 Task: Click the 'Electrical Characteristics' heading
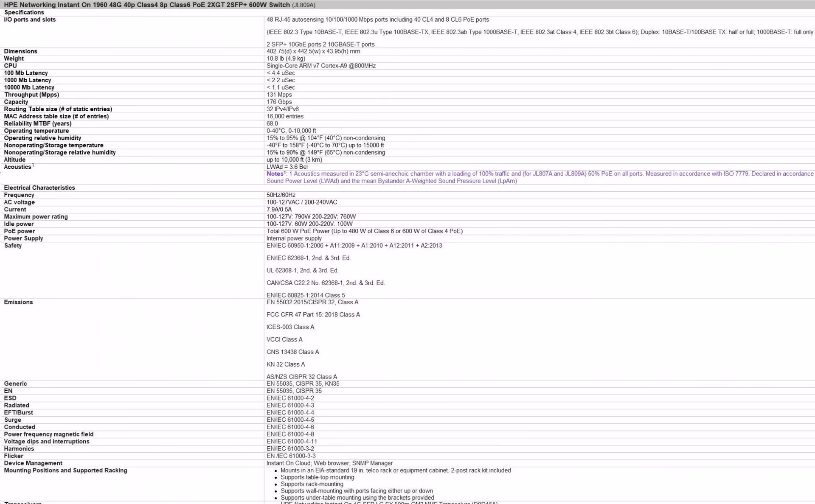[x=39, y=188]
